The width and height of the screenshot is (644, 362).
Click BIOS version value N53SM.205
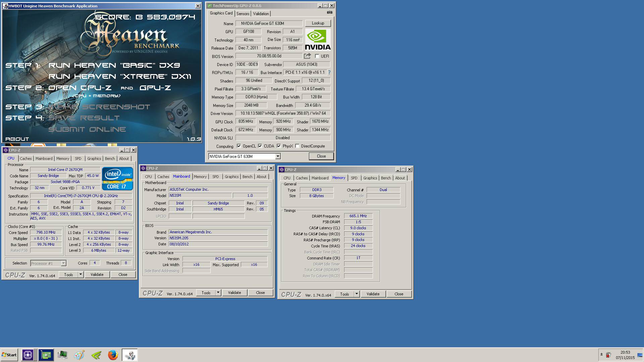click(218, 238)
